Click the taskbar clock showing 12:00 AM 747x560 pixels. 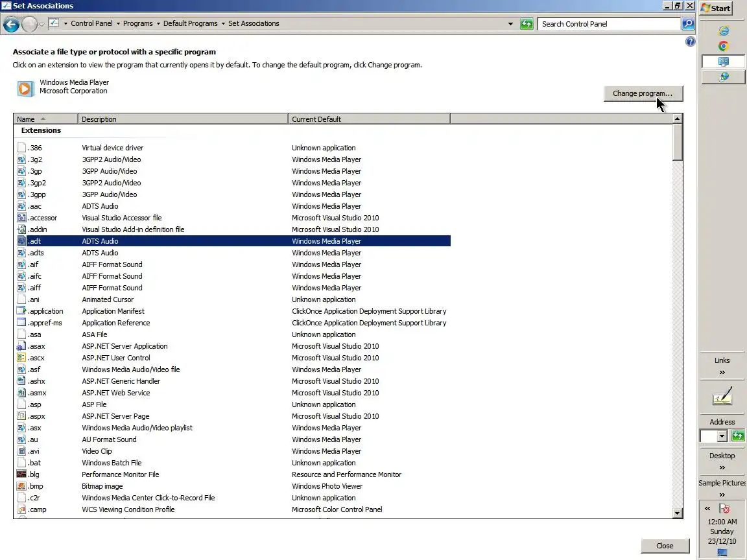(722, 522)
